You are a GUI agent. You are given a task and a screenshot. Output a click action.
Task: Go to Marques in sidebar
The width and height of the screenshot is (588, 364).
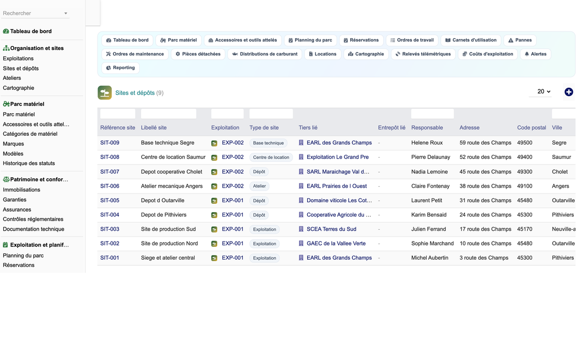coord(13,144)
